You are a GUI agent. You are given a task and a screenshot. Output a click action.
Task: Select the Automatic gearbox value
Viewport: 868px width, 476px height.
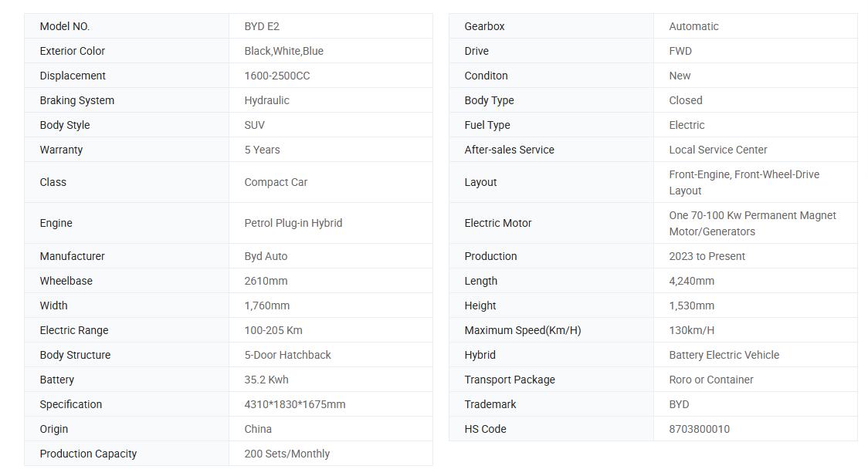pos(693,26)
